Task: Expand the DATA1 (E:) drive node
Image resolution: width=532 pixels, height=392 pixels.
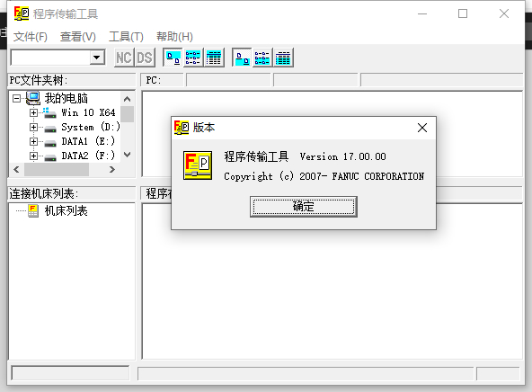Action: click(x=33, y=141)
